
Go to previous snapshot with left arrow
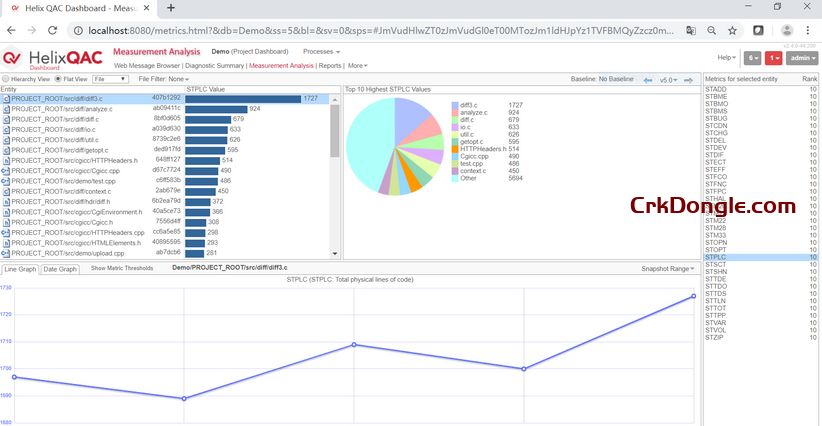point(648,79)
